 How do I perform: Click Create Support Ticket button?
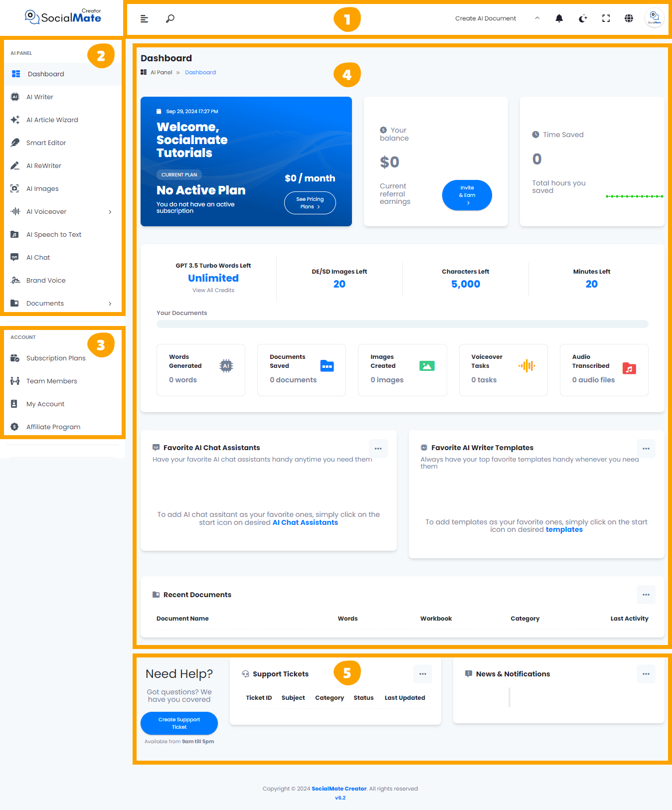click(179, 723)
